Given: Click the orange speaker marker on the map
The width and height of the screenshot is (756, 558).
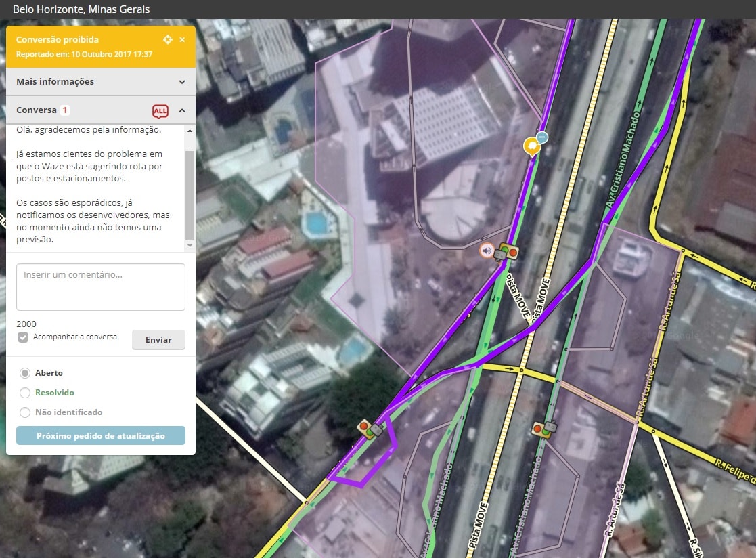Looking at the screenshot, I should (x=486, y=251).
